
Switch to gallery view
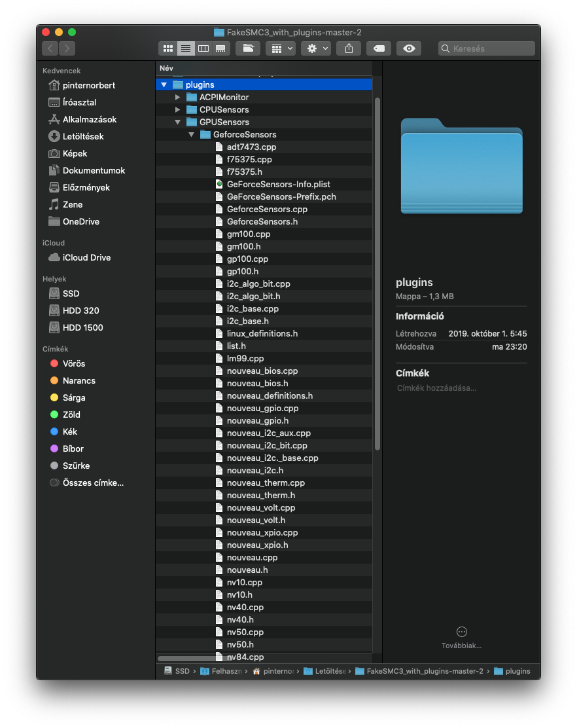tap(220, 48)
